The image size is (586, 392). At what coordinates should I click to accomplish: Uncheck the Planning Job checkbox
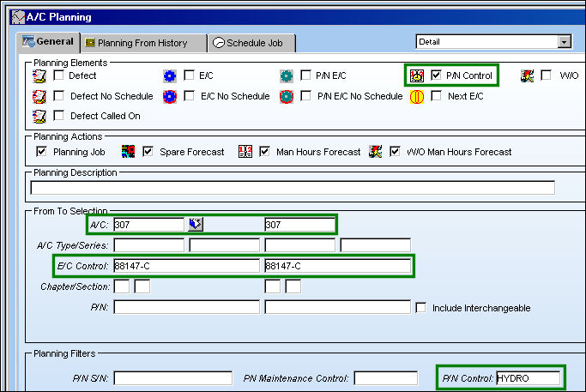point(41,151)
